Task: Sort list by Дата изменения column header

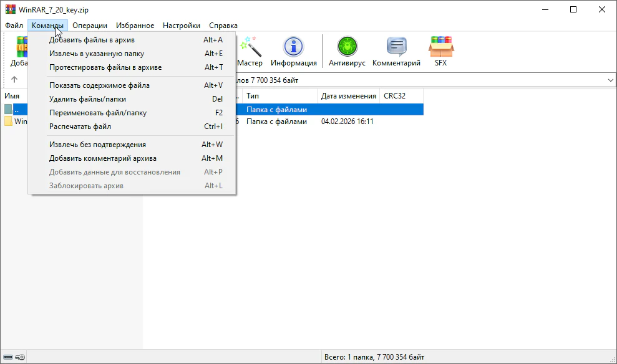Action: click(347, 96)
